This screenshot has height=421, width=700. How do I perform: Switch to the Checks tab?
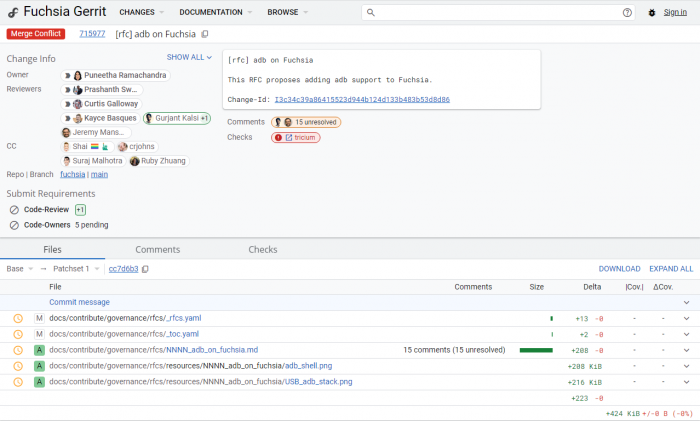(262, 250)
